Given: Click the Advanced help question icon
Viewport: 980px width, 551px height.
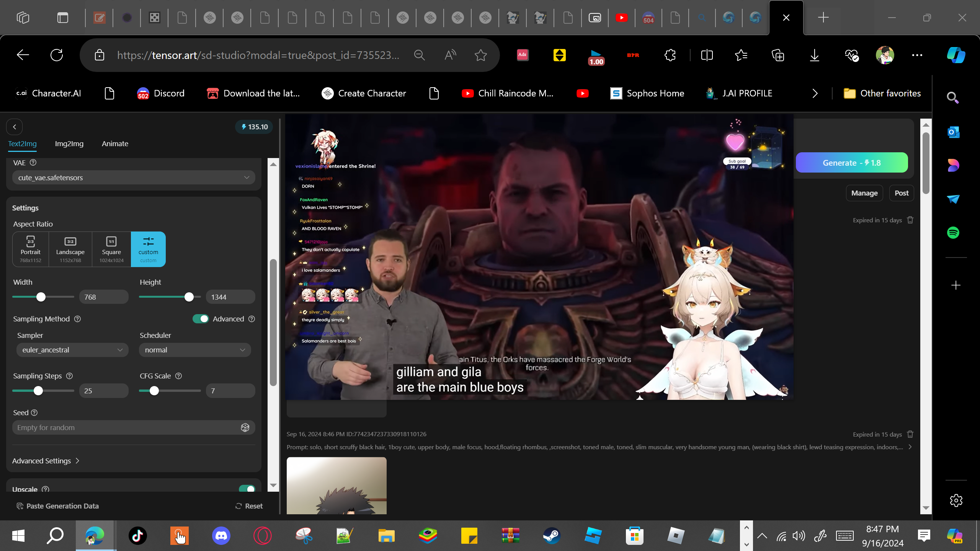Looking at the screenshot, I should [x=252, y=319].
